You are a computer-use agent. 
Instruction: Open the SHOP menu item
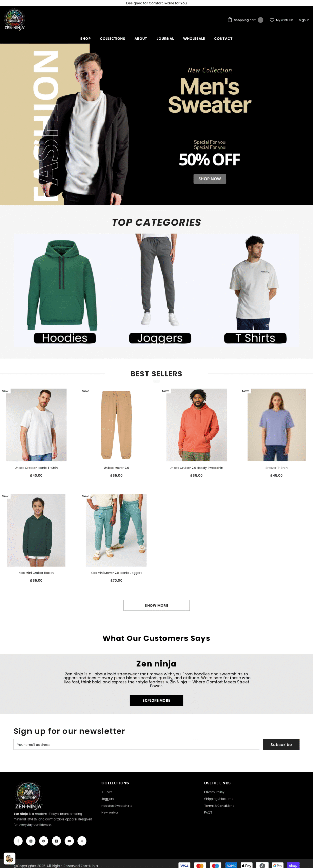[85, 39]
